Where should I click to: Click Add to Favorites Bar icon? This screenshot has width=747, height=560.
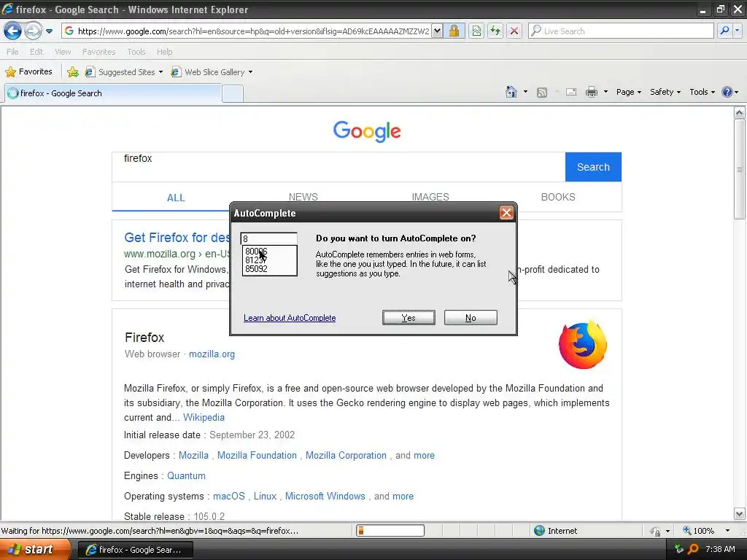pos(73,72)
